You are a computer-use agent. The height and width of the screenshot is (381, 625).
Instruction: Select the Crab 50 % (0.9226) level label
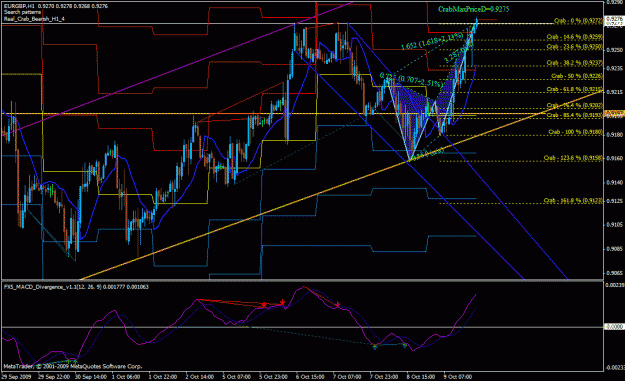(577, 76)
